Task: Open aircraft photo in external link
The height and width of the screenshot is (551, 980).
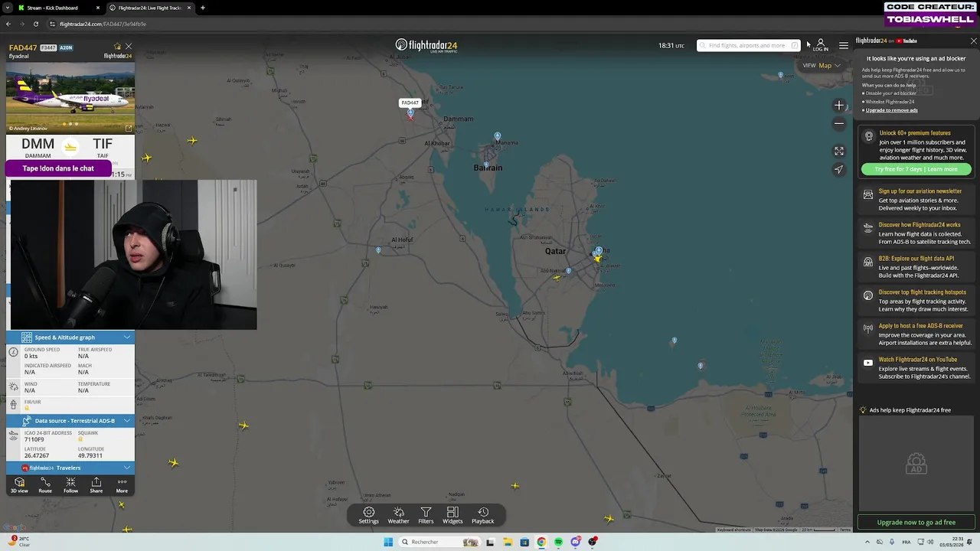Action: 129,129
